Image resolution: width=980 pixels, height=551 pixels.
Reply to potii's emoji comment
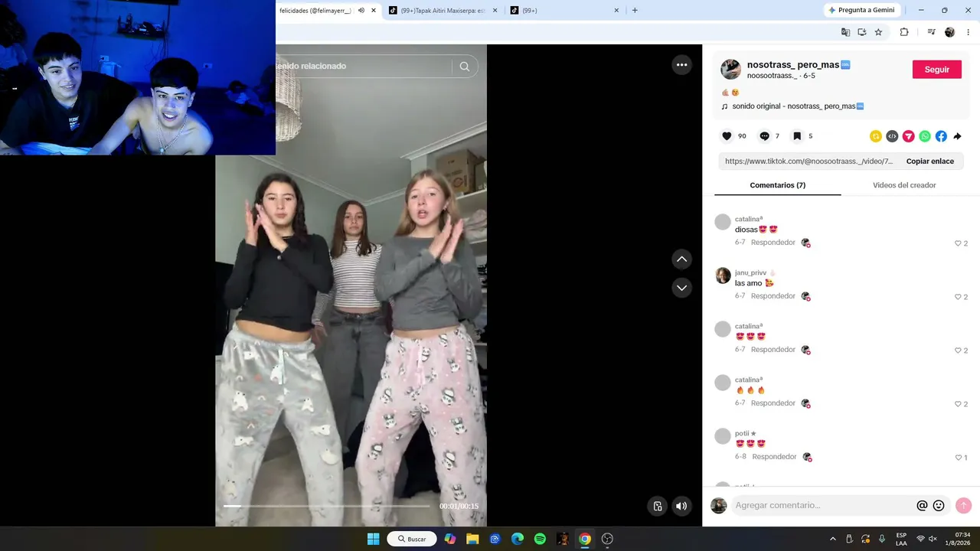[x=774, y=457]
